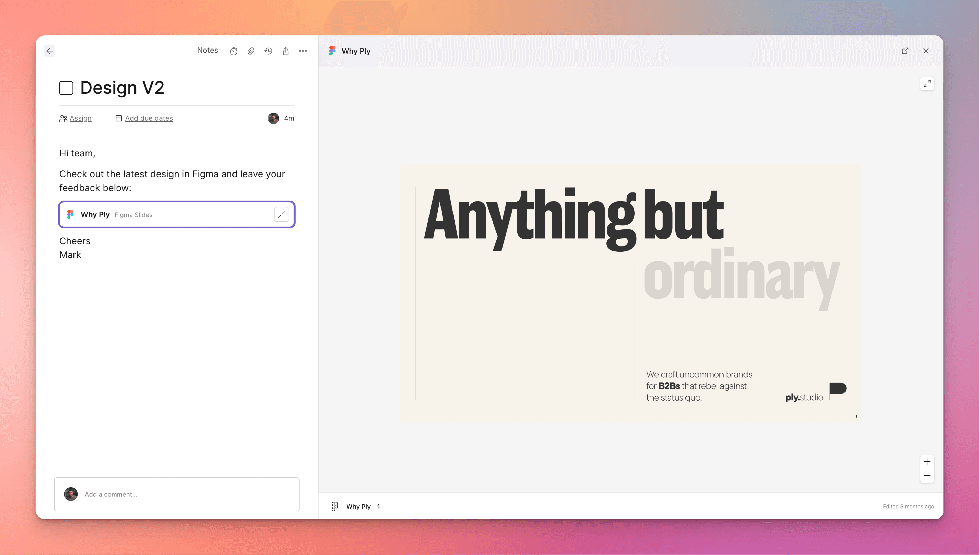Zoom out with the minus button
This screenshot has width=980, height=555.
[x=927, y=476]
